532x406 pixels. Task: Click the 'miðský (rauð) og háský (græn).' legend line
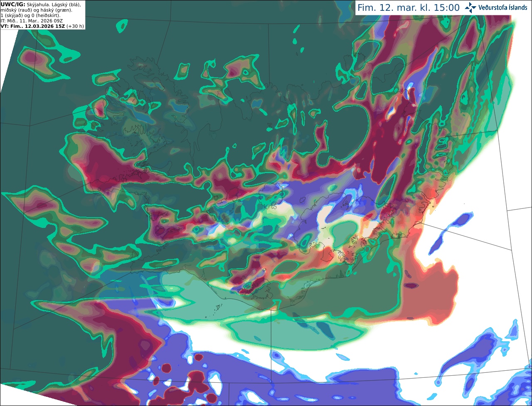click(x=36, y=10)
